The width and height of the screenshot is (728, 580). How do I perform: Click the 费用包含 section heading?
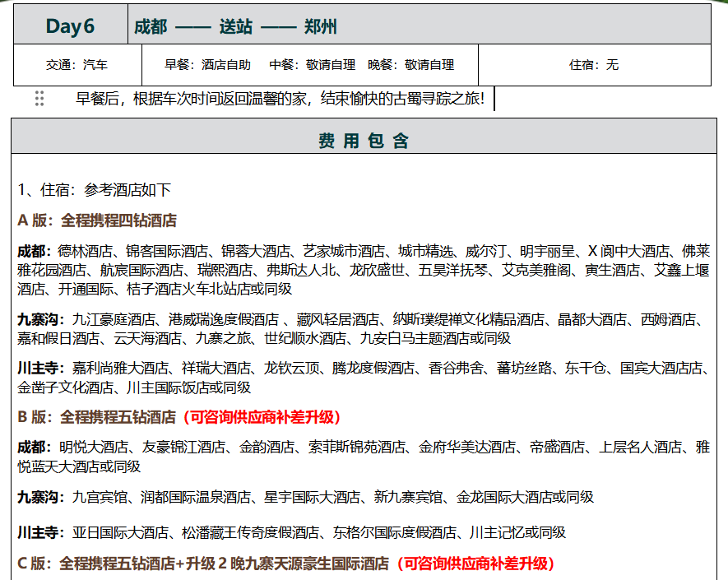point(364,140)
